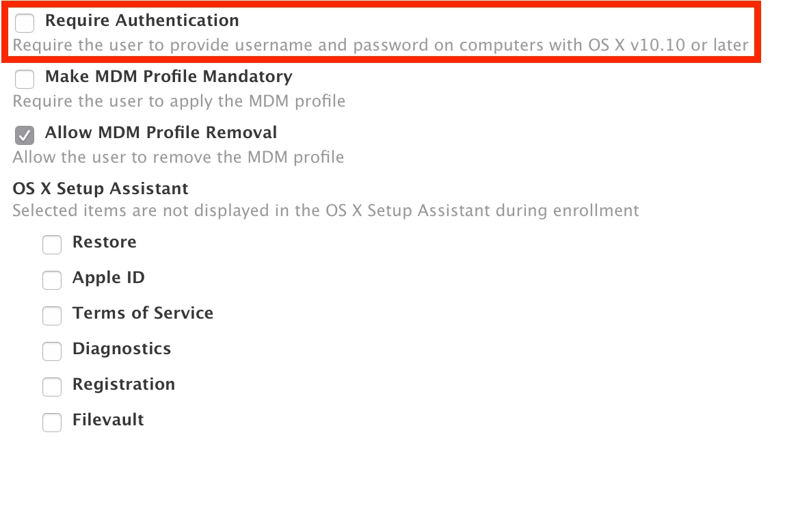811x532 pixels.
Task: Select the Terms of Service checkbox
Action: point(52,316)
